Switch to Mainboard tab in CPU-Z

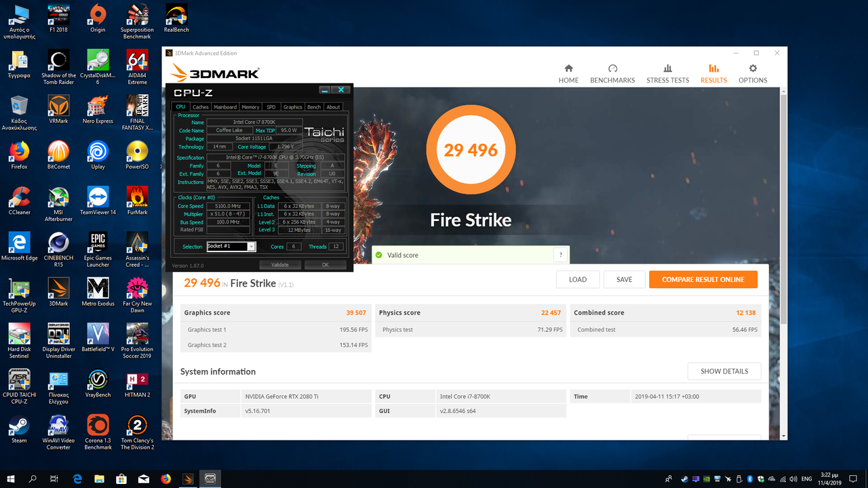[x=225, y=107]
